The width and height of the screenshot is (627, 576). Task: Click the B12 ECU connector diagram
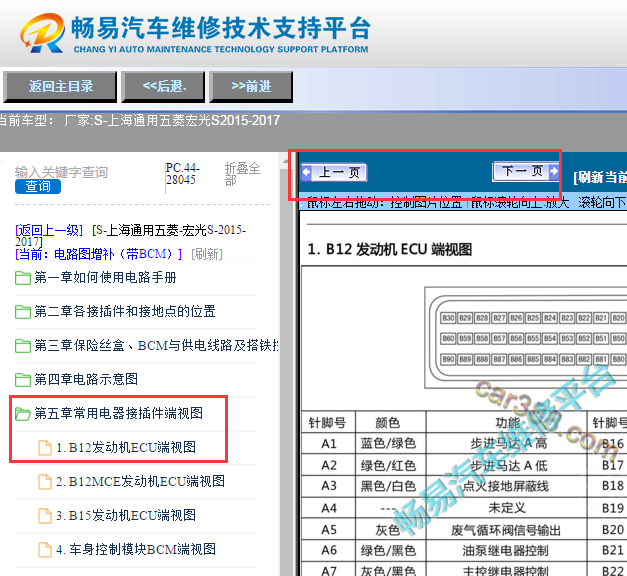(x=526, y=338)
